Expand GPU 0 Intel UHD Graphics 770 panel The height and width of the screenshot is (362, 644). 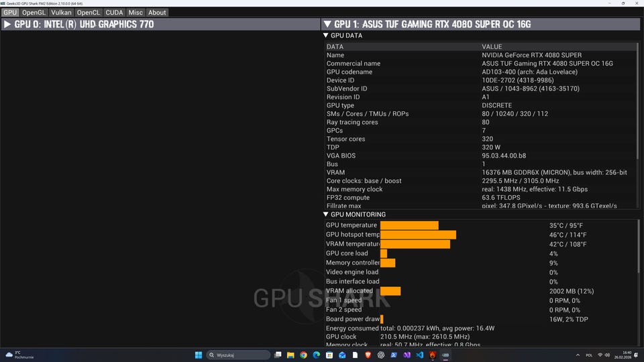click(160, 24)
